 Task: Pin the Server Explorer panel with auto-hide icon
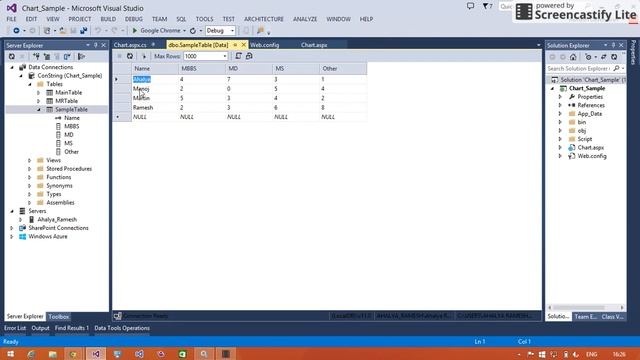[96, 45]
